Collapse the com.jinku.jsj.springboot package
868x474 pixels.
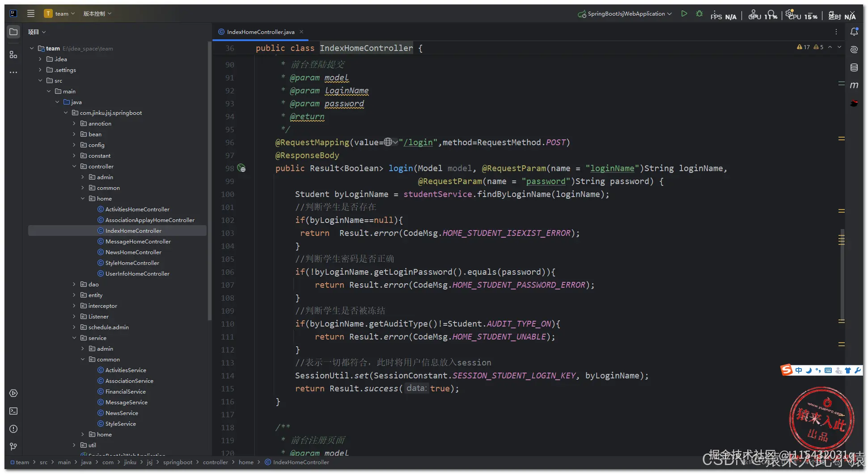66,113
